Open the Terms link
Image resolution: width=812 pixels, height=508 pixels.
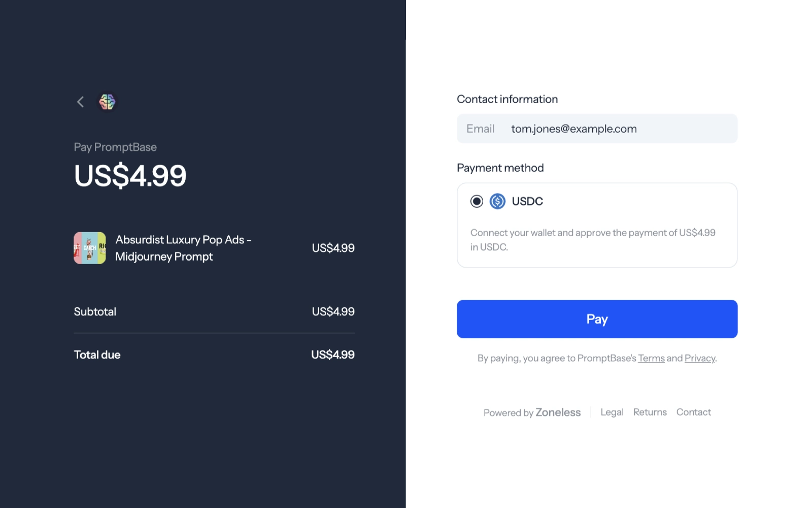(x=651, y=358)
